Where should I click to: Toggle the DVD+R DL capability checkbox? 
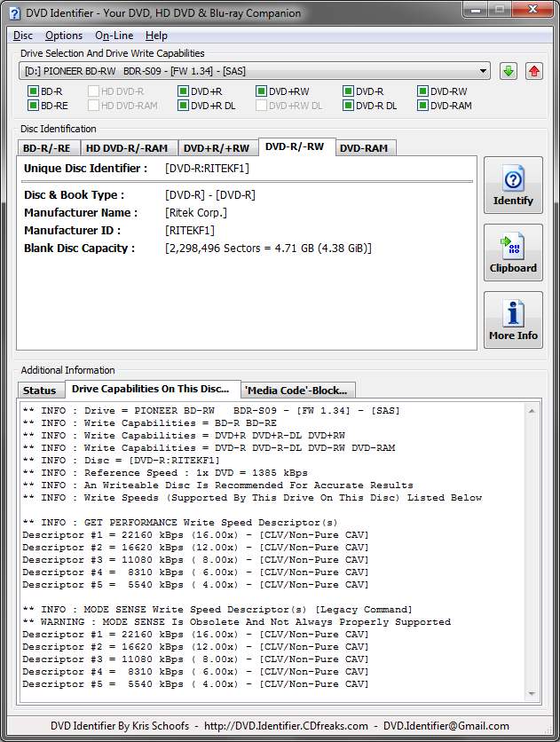click(x=183, y=106)
